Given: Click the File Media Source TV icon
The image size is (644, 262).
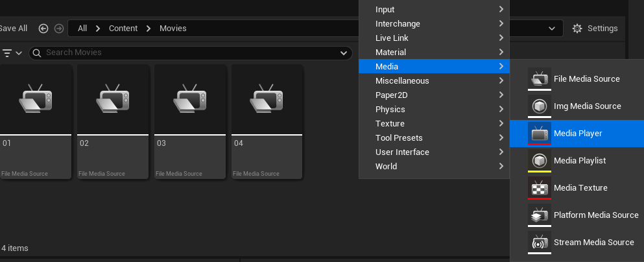Looking at the screenshot, I should tap(540, 78).
